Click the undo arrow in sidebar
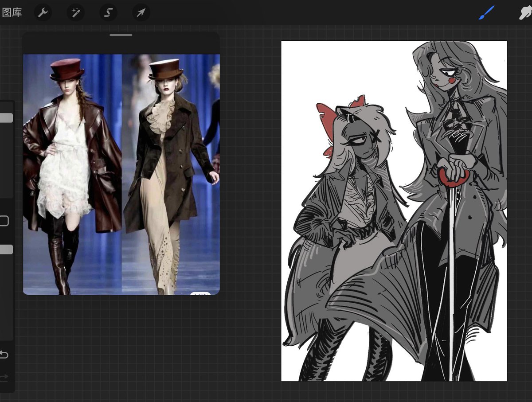 tap(4, 355)
